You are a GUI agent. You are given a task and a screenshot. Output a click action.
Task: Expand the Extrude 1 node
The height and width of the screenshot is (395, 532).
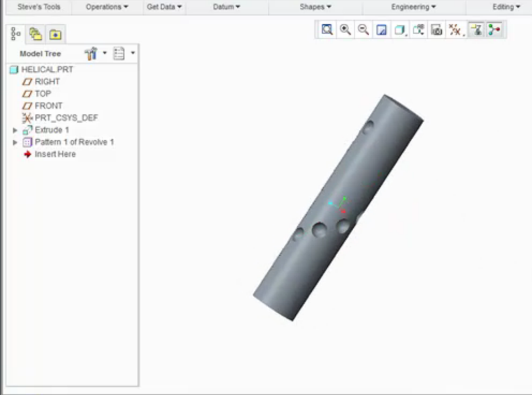15,130
